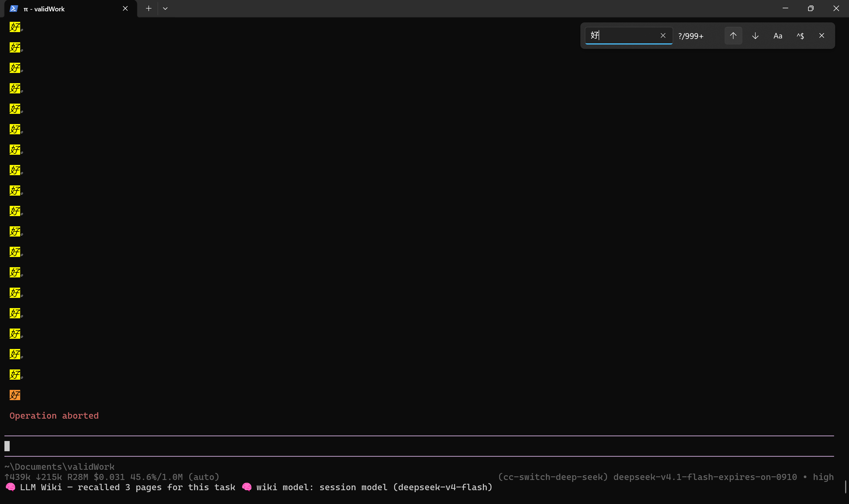Click the brain icon before LLM Wiki
Screen dimensions: 849x504
coord(10,487)
